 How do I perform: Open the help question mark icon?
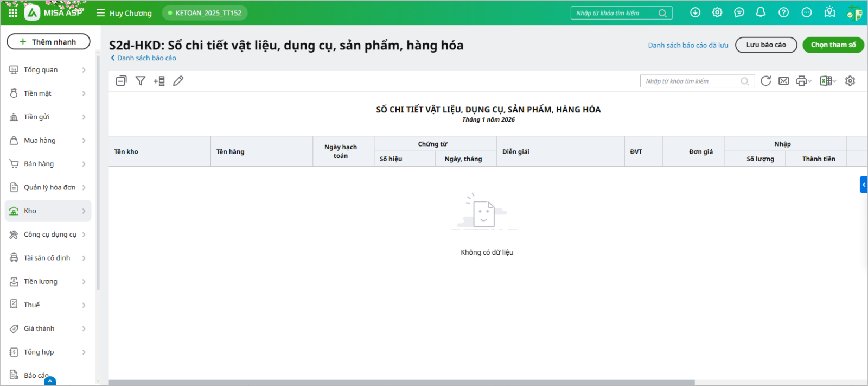tap(783, 12)
